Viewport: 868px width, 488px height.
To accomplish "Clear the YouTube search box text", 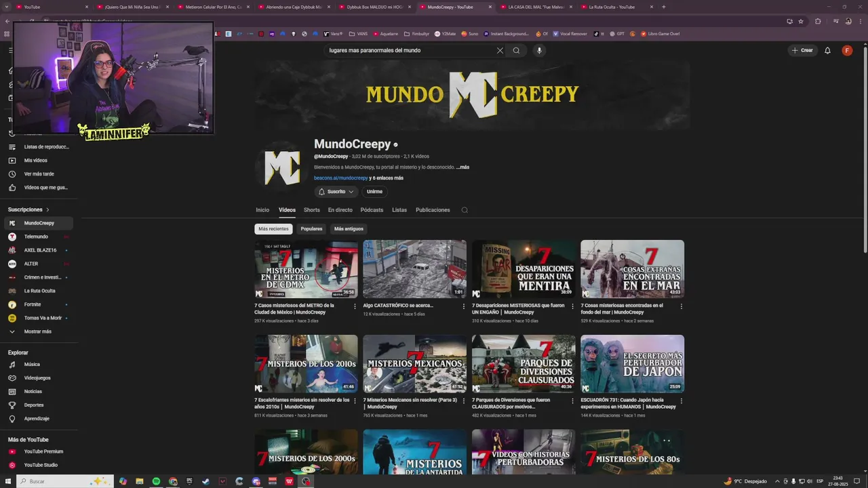I will [500, 50].
